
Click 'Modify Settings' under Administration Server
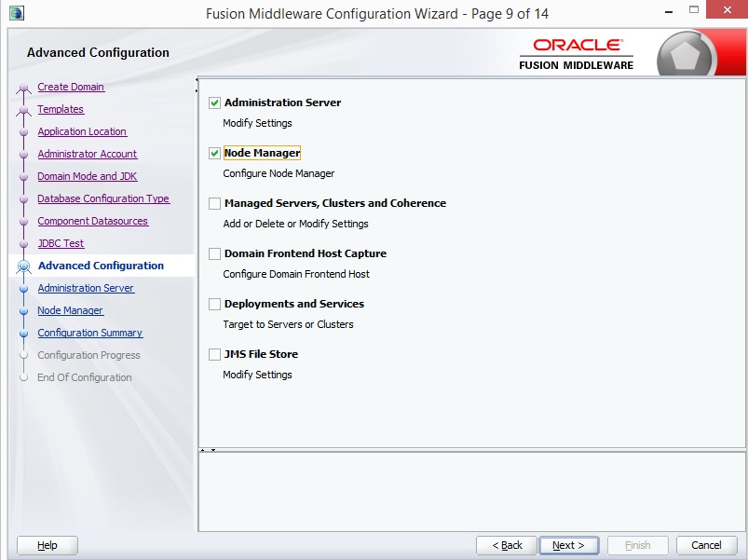point(258,123)
